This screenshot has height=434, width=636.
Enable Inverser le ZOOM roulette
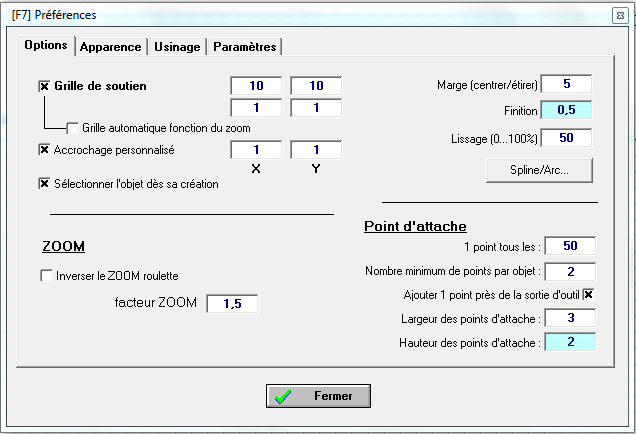pos(46,276)
